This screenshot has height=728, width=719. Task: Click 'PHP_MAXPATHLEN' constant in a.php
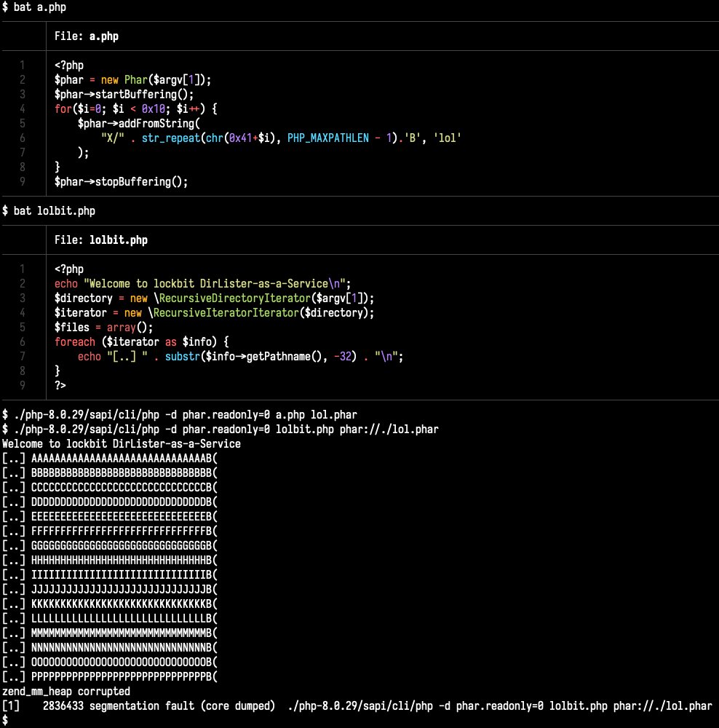[x=327, y=138]
